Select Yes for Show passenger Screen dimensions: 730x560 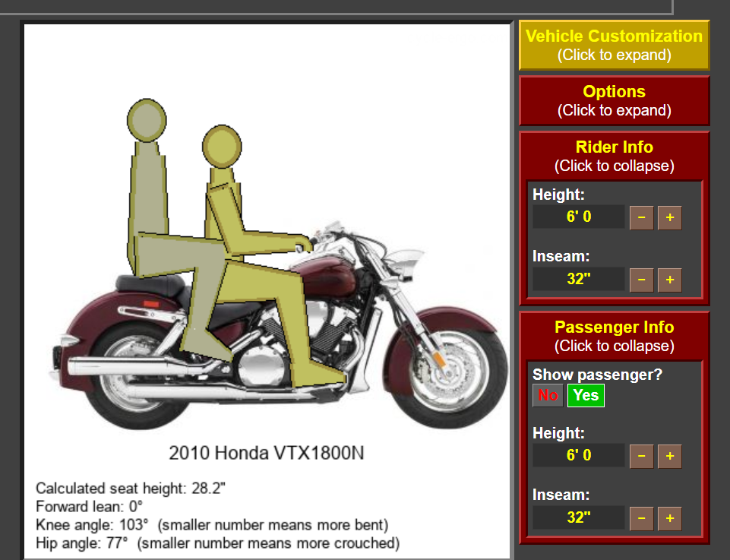click(x=586, y=395)
